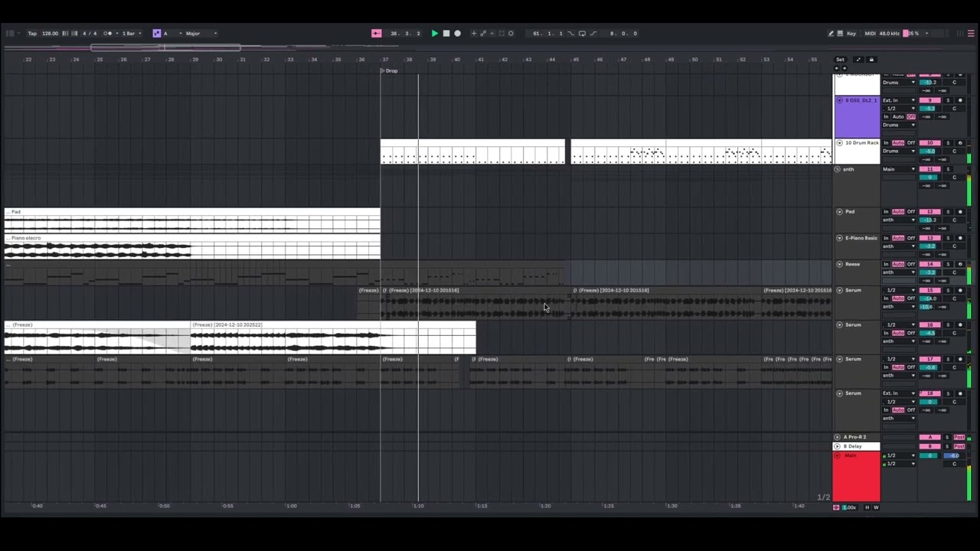Toggle the pink Follow playback button

376,33
